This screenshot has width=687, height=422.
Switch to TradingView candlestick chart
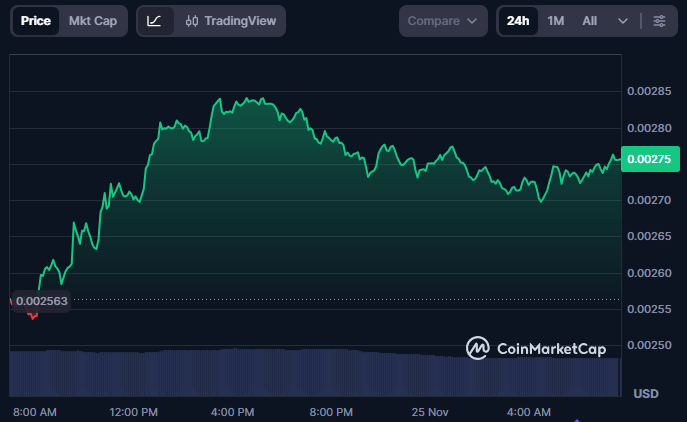(231, 21)
